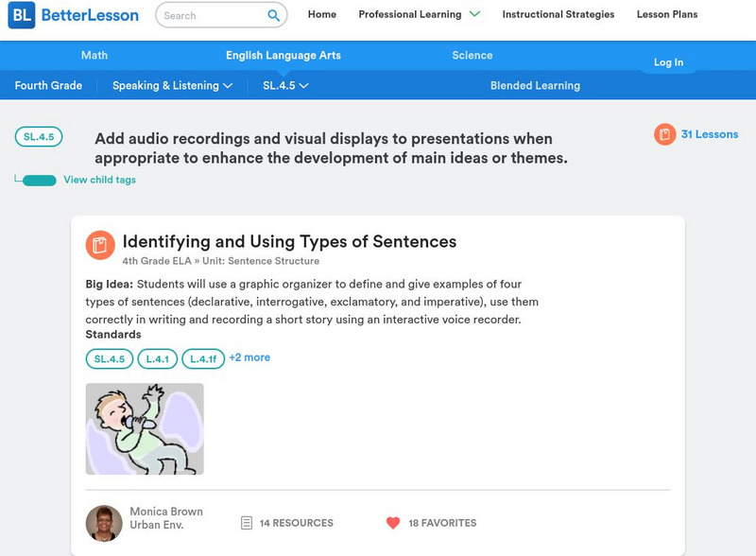Click the orange lesson icon beside the lesson title
Screen dimensions: 756x556
(100, 245)
